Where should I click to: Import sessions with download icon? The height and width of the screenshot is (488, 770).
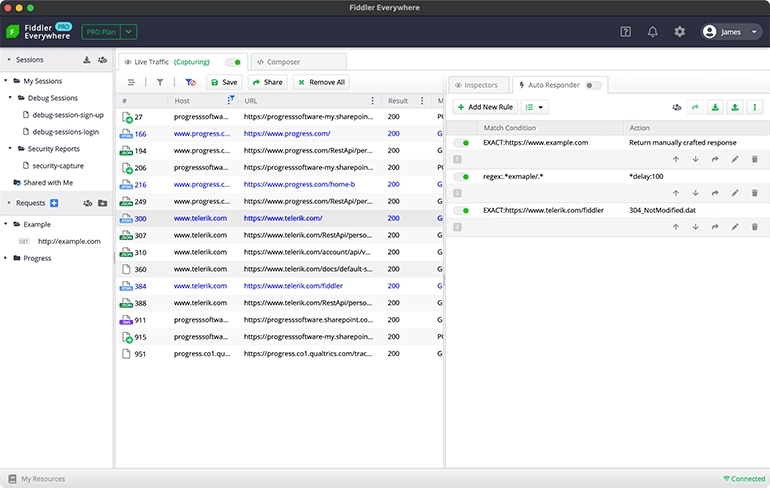pos(86,60)
